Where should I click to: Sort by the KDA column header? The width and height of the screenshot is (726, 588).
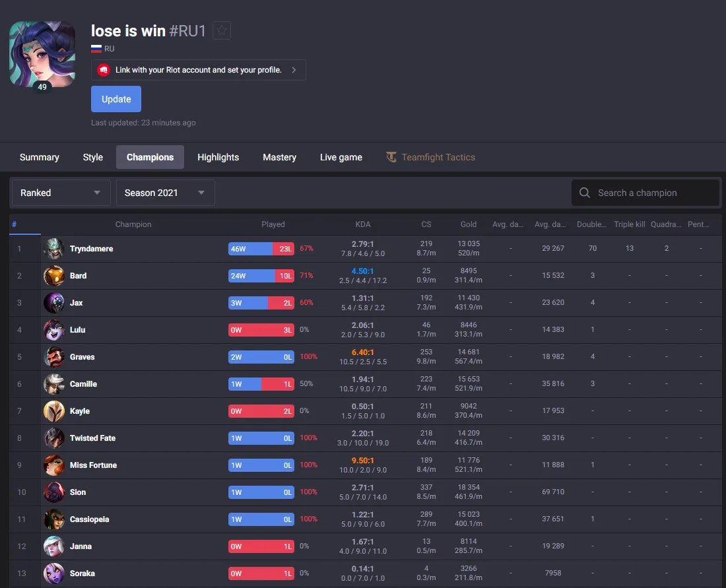(363, 224)
